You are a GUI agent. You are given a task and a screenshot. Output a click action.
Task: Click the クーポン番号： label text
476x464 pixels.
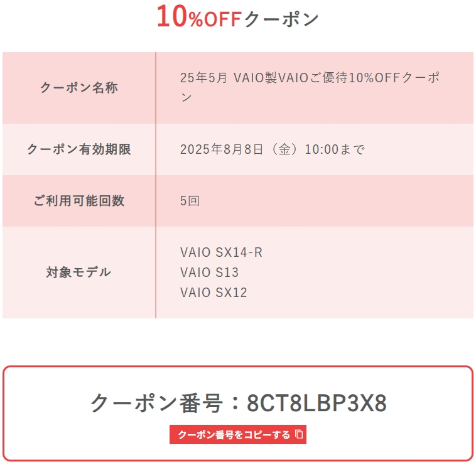coord(166,403)
